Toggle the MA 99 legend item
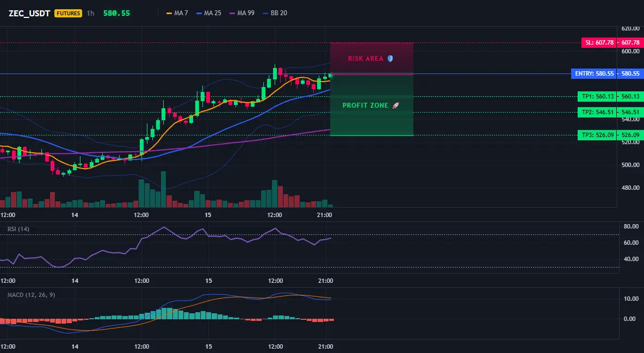 click(x=242, y=13)
